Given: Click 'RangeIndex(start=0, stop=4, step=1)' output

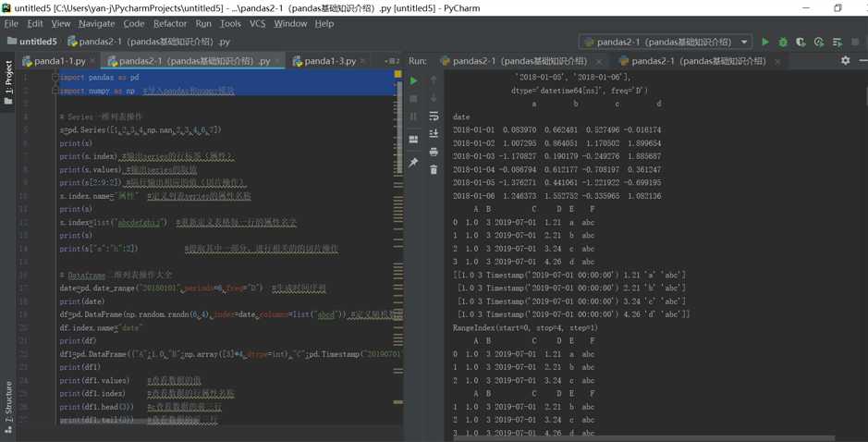Looking at the screenshot, I should click(525, 328).
